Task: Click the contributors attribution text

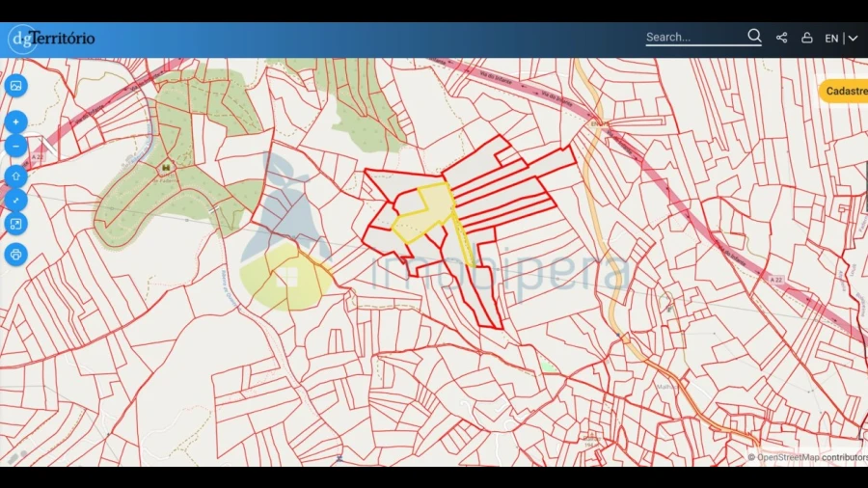Action: [x=844, y=457]
